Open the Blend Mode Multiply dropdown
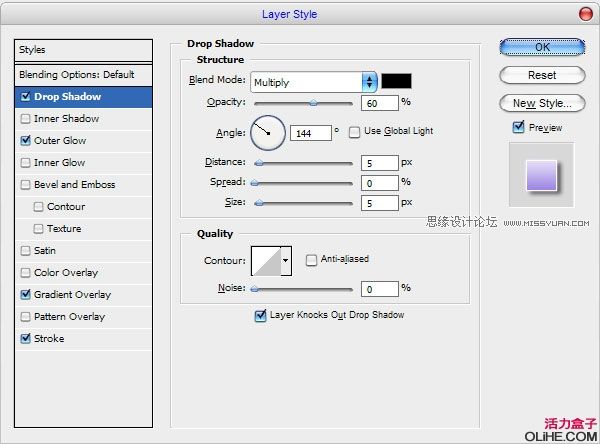This screenshot has height=444, width=600. [314, 82]
